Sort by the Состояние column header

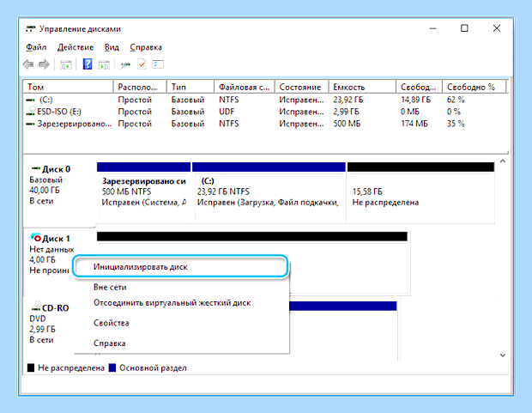[302, 87]
